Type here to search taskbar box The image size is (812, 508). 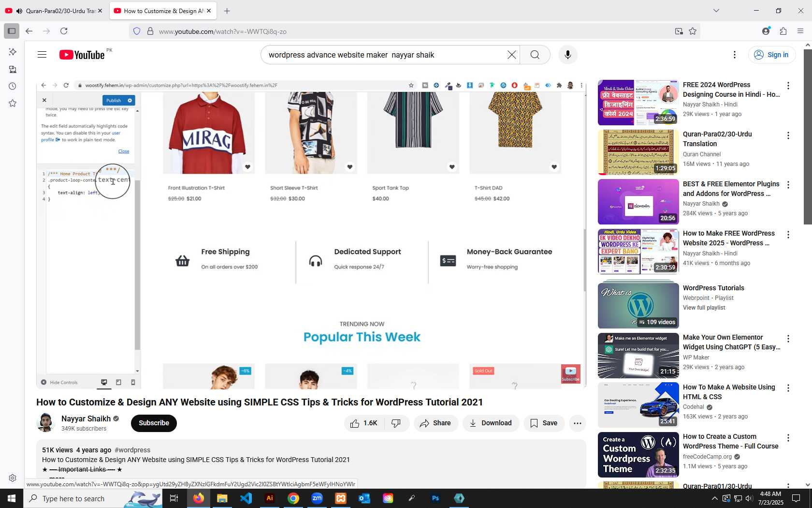click(x=92, y=498)
